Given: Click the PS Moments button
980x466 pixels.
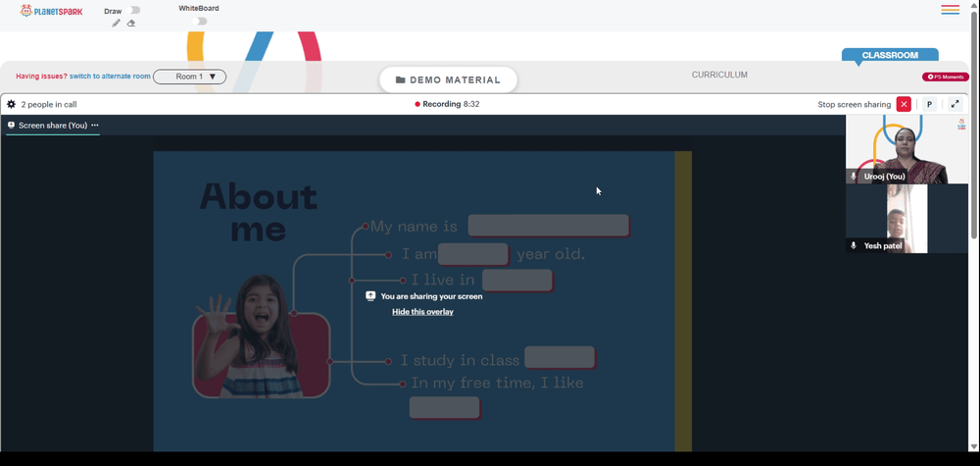Looking at the screenshot, I should point(946,77).
